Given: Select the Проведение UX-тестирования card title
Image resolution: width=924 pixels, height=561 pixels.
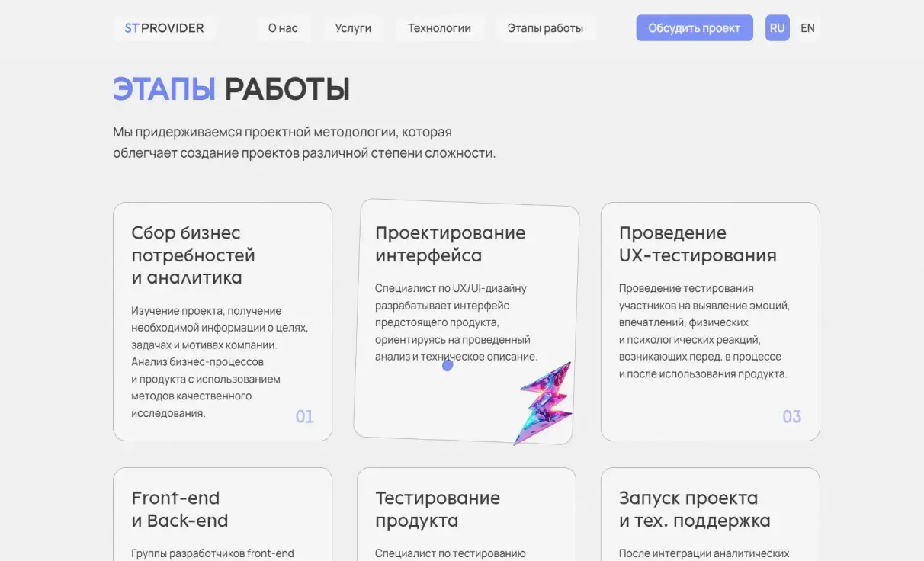Looking at the screenshot, I should [698, 244].
